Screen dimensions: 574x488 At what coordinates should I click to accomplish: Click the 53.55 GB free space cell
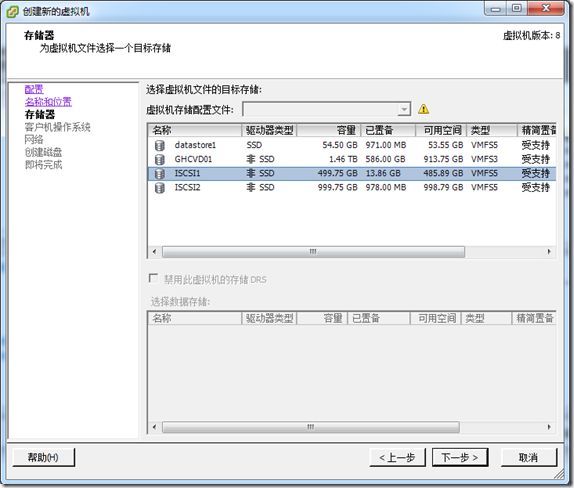(x=446, y=145)
